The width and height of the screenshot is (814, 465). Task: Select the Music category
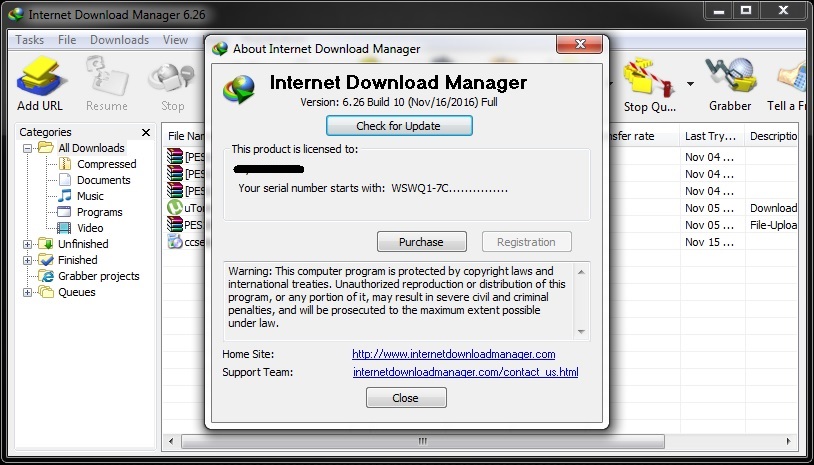[x=90, y=196]
